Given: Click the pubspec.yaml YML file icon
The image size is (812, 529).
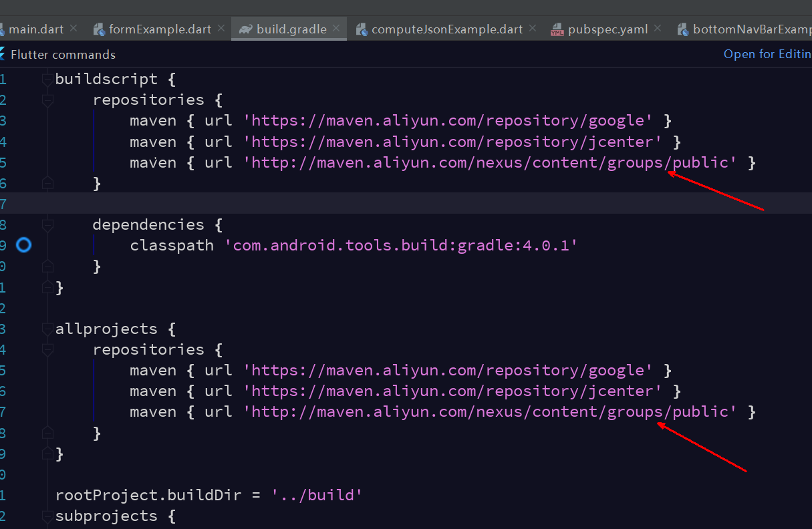Looking at the screenshot, I should (557, 29).
